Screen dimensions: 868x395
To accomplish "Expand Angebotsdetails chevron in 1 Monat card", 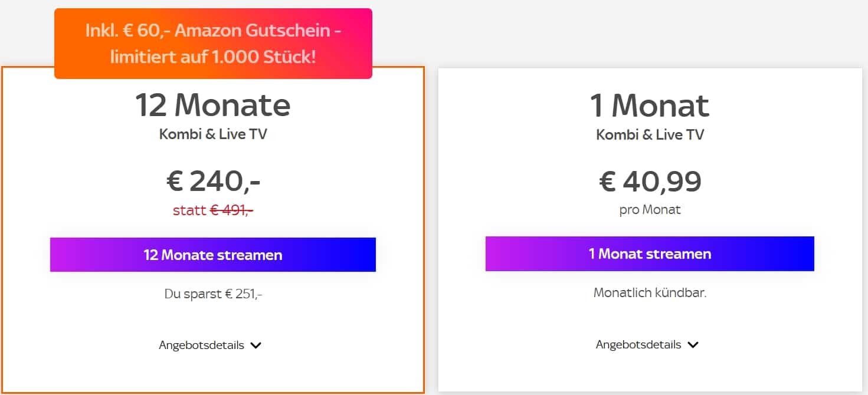I will click(x=693, y=345).
